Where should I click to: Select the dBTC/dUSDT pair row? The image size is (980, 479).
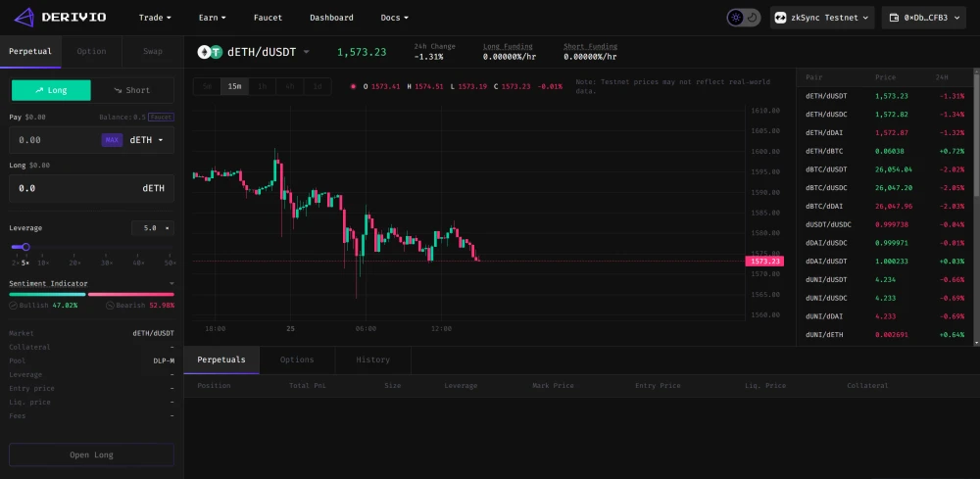(x=884, y=169)
